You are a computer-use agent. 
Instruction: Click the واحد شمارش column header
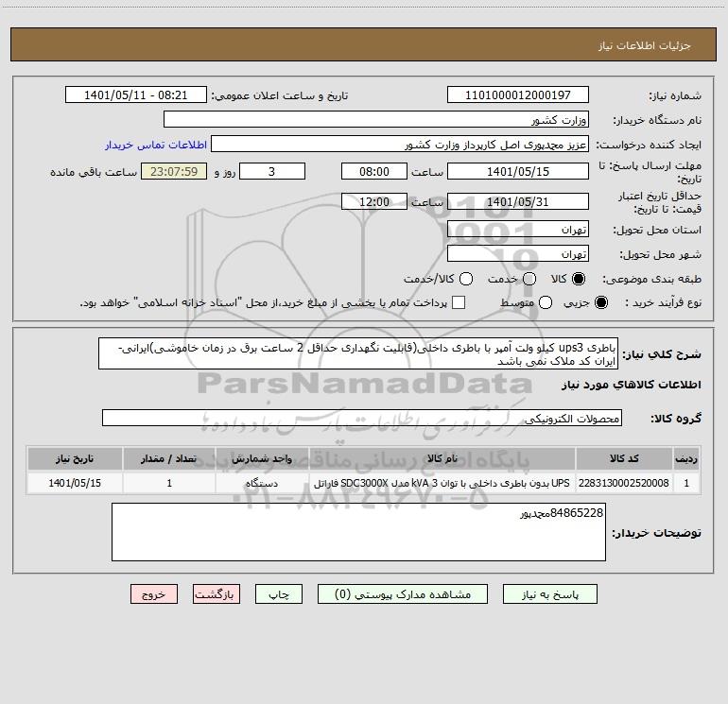pos(262,458)
